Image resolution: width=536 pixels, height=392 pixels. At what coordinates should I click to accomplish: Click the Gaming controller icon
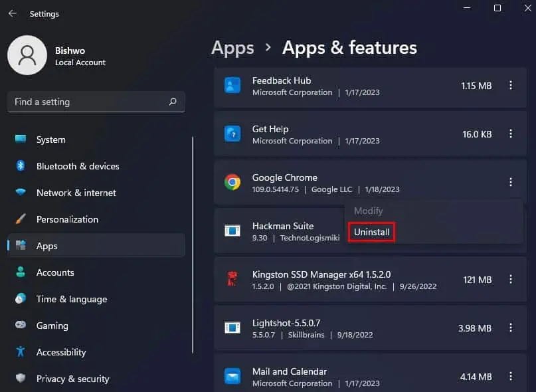21,324
